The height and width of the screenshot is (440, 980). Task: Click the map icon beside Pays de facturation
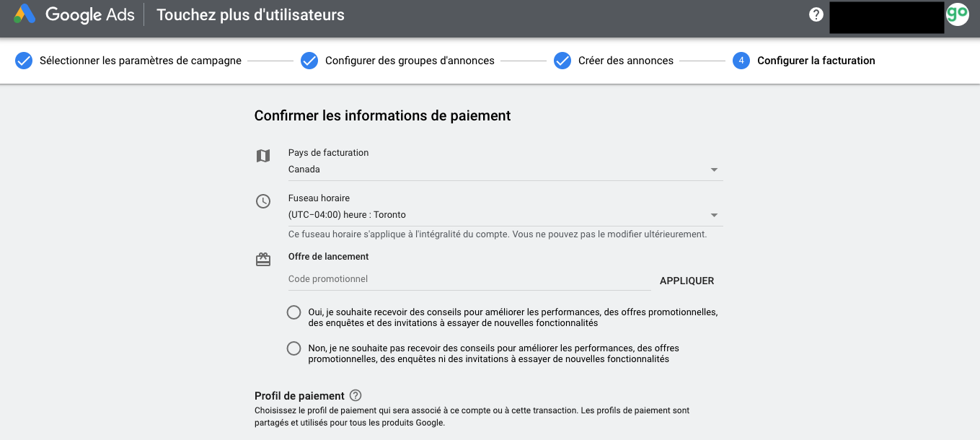coord(263,156)
